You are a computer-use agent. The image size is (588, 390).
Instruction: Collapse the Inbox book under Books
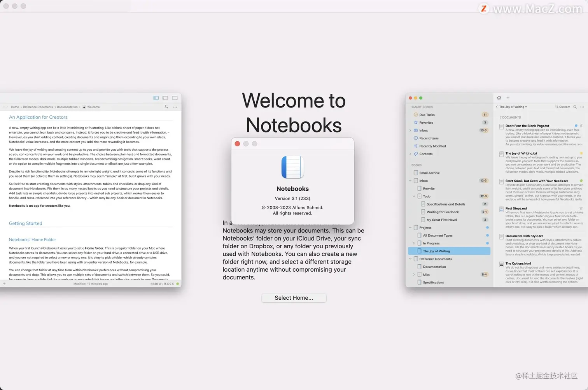(410, 181)
